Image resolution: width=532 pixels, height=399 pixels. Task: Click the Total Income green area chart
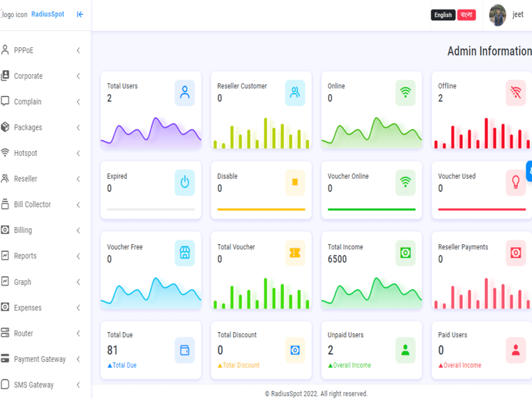[x=371, y=293]
